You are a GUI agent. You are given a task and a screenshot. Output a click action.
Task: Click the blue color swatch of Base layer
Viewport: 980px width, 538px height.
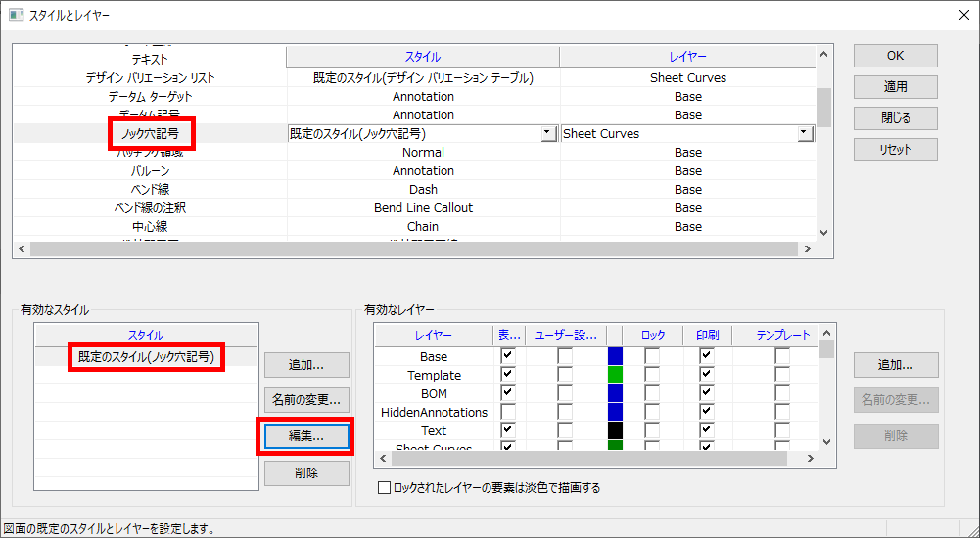(x=615, y=356)
